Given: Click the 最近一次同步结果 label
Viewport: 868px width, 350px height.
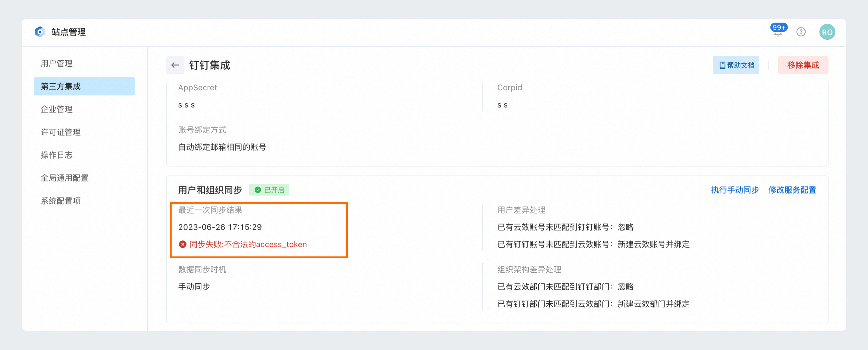Looking at the screenshot, I should (x=210, y=210).
